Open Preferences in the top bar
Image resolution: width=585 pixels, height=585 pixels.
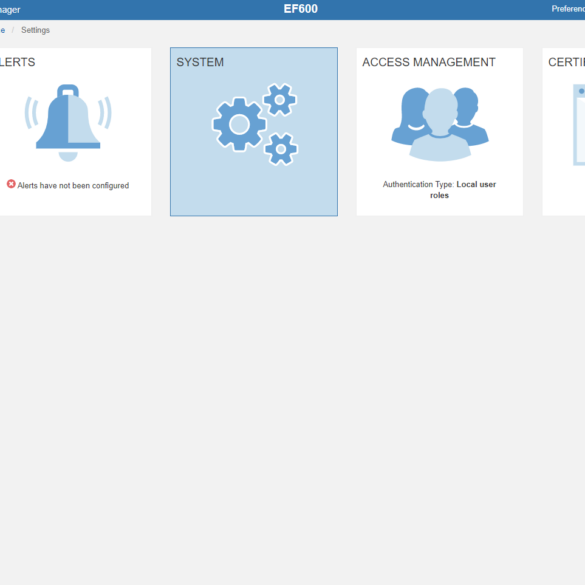568,9
